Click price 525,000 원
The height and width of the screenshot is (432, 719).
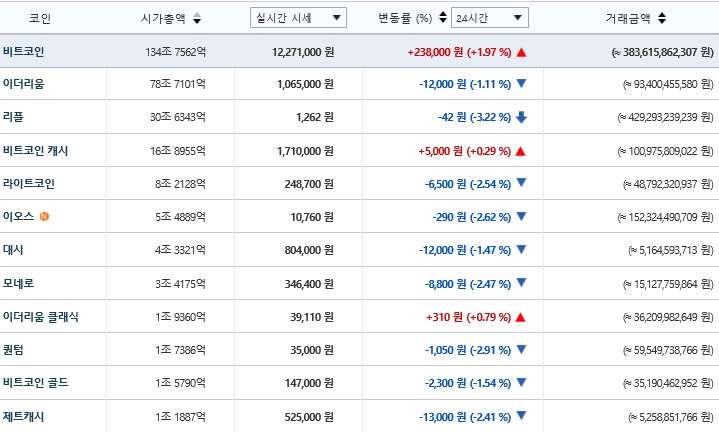[309, 417]
